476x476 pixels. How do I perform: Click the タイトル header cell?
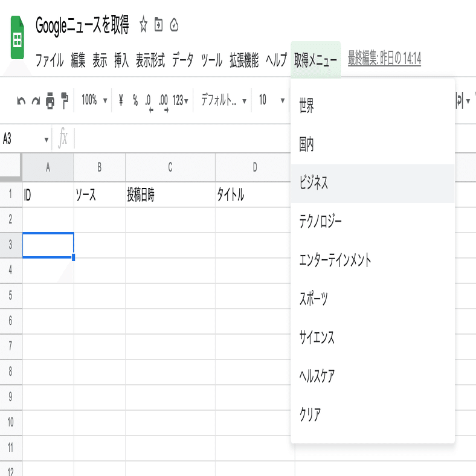coord(253,195)
